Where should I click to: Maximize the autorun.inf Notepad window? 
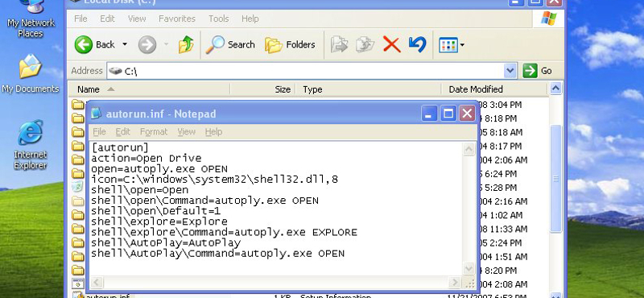point(448,114)
